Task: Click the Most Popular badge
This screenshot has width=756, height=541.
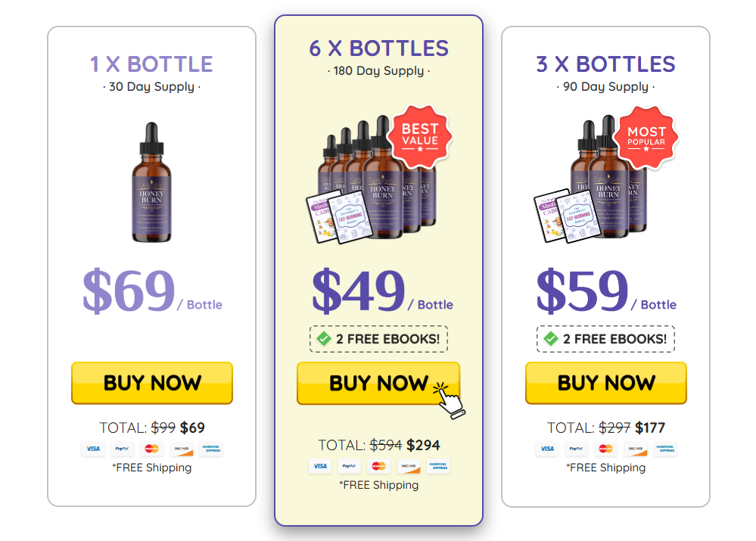Action: [x=646, y=136]
